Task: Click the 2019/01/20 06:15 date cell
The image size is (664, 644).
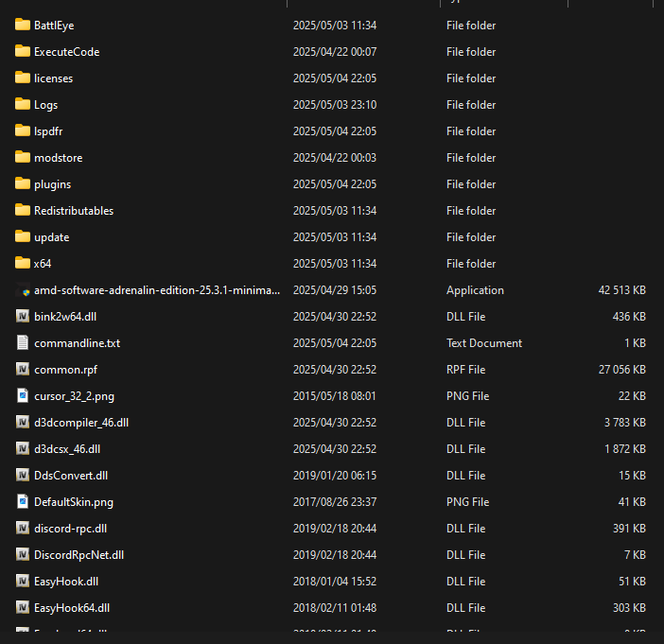Action: click(x=335, y=475)
